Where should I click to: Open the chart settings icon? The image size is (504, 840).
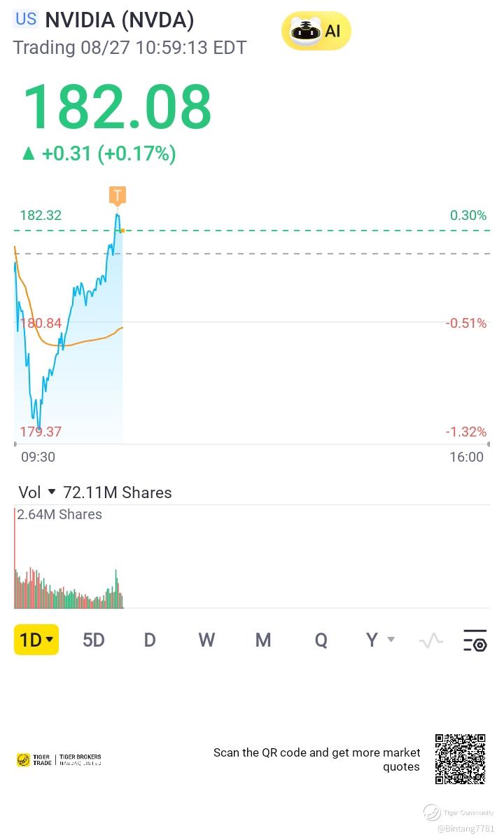click(475, 640)
